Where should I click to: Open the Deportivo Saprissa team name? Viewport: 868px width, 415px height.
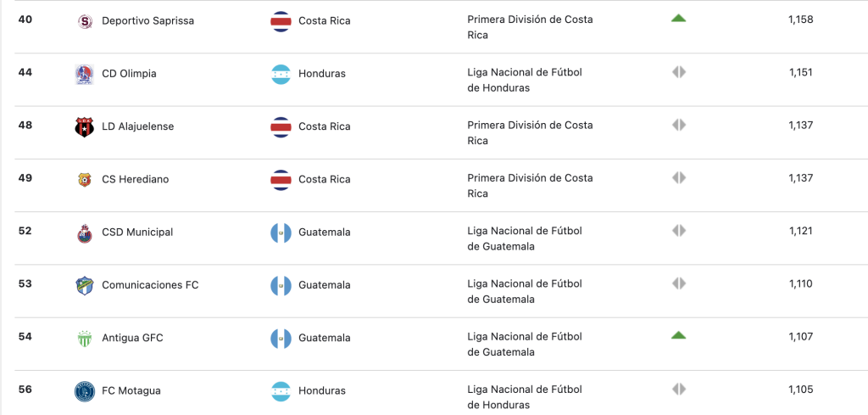coord(147,21)
